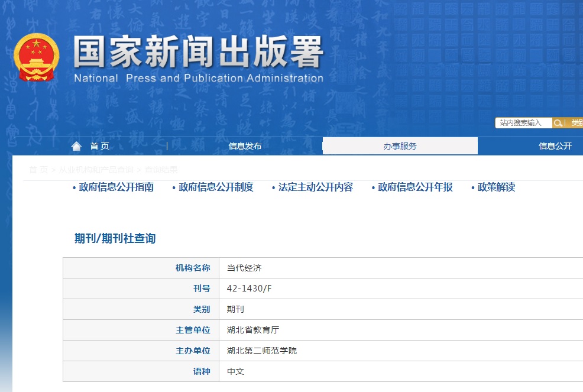Open the 类别 dropdown near the search box
The width and height of the screenshot is (583, 392).
[x=578, y=123]
